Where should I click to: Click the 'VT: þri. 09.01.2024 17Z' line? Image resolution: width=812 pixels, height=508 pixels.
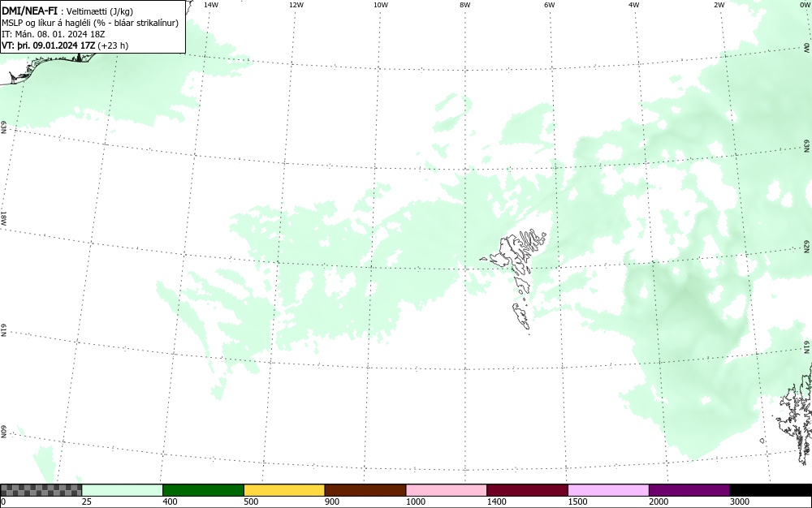65,45
